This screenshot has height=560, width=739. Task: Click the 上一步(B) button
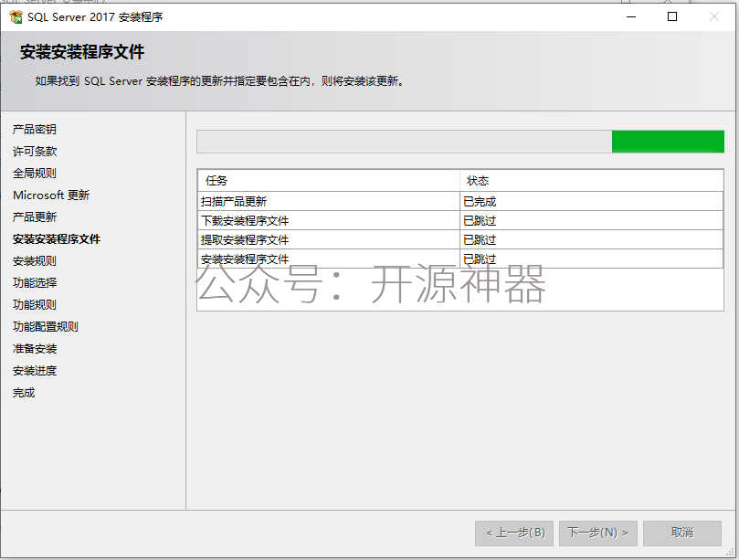coord(514,534)
